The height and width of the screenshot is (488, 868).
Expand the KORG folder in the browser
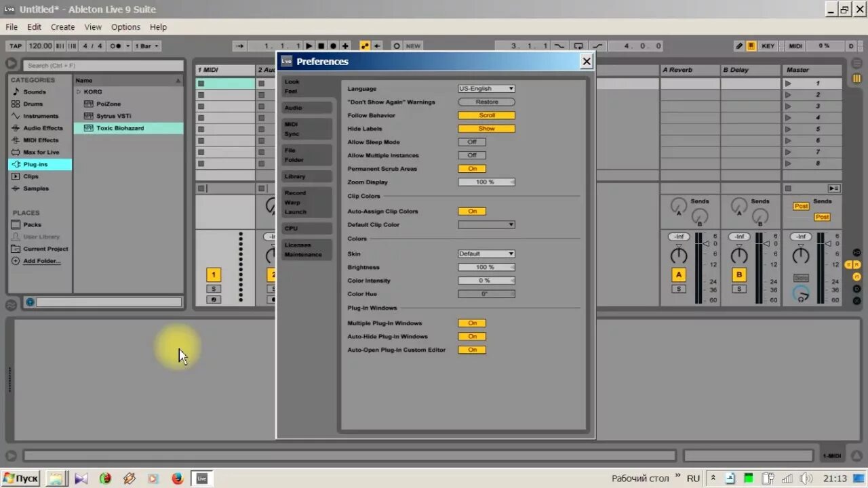tap(79, 91)
